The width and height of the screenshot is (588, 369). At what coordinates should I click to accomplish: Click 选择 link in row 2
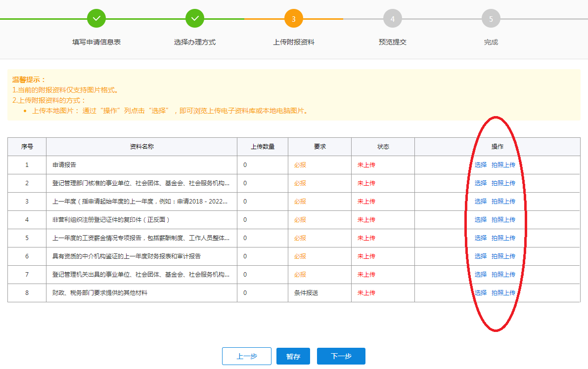481,183
